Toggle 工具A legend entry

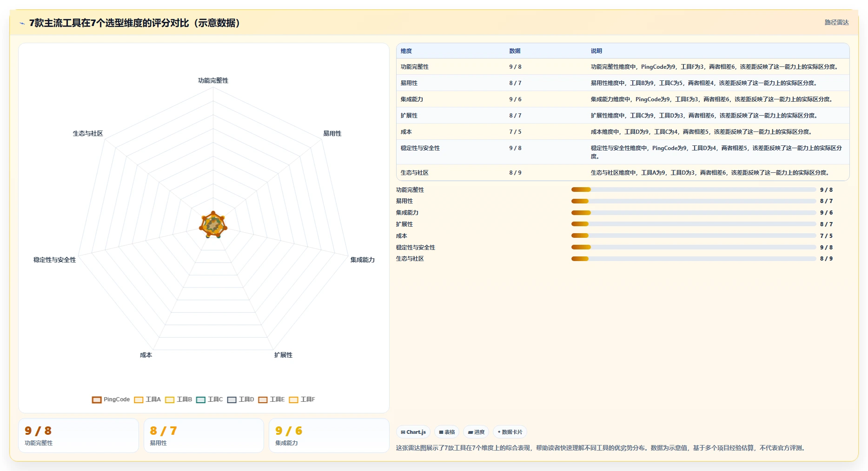point(147,399)
